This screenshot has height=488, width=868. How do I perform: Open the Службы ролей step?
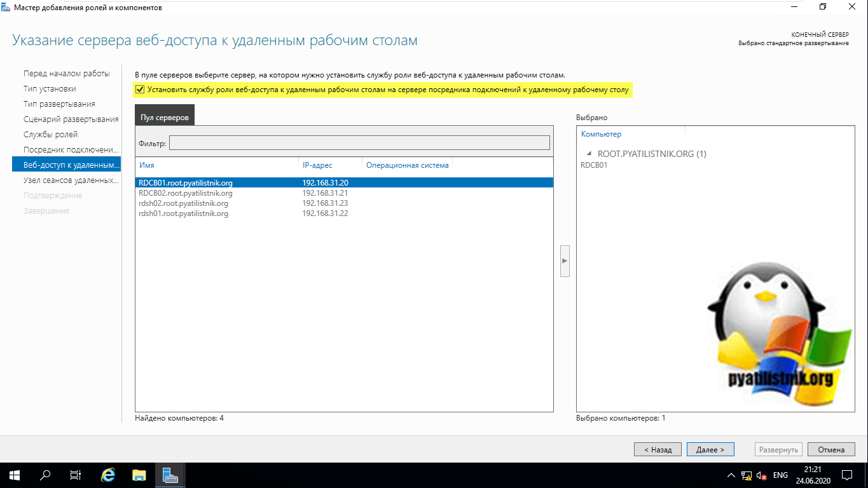(x=50, y=135)
